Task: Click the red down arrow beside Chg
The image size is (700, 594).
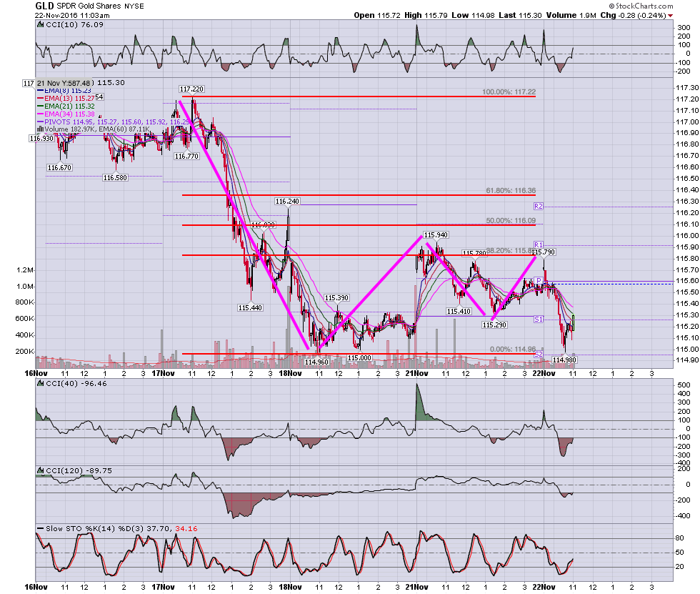Action: (x=670, y=16)
